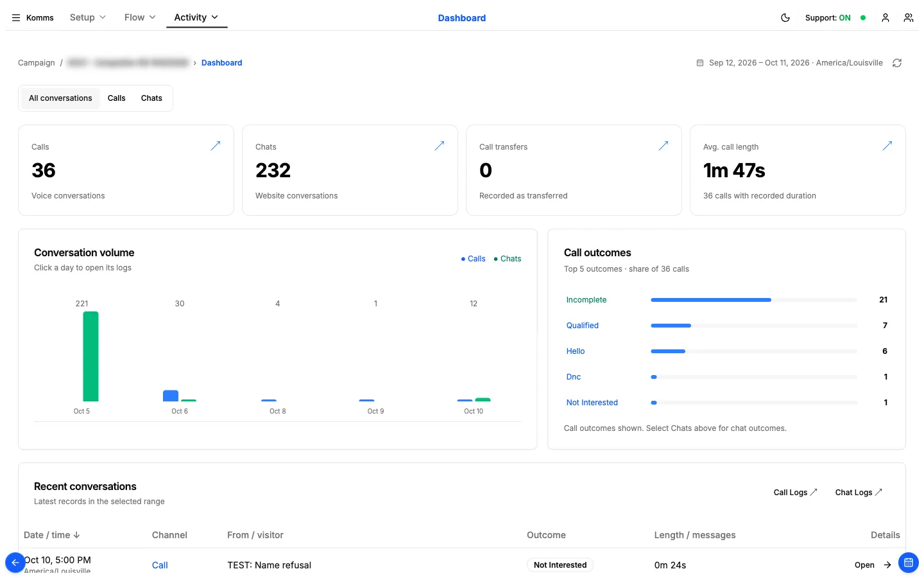
Task: Sort by Date / time column
Action: pos(52,535)
